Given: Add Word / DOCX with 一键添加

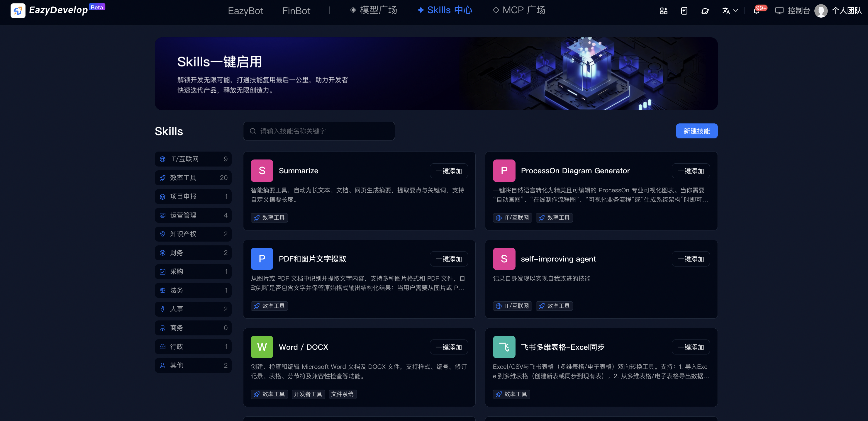Looking at the screenshot, I should click(449, 347).
